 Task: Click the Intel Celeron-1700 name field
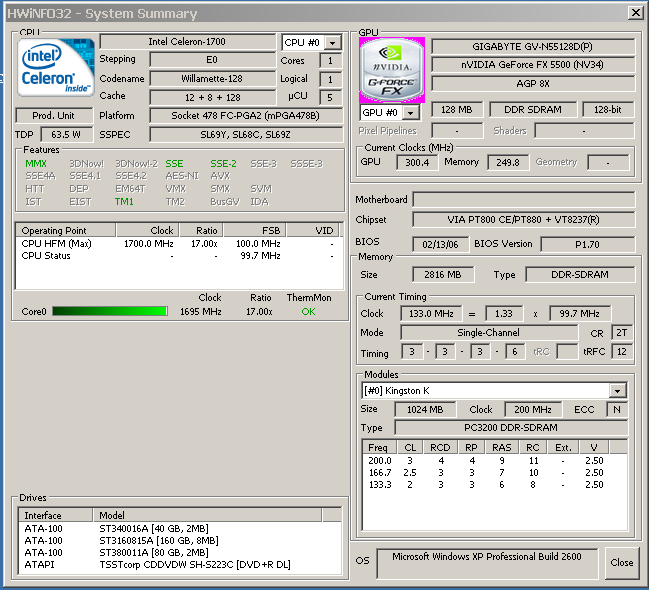[x=187, y=42]
